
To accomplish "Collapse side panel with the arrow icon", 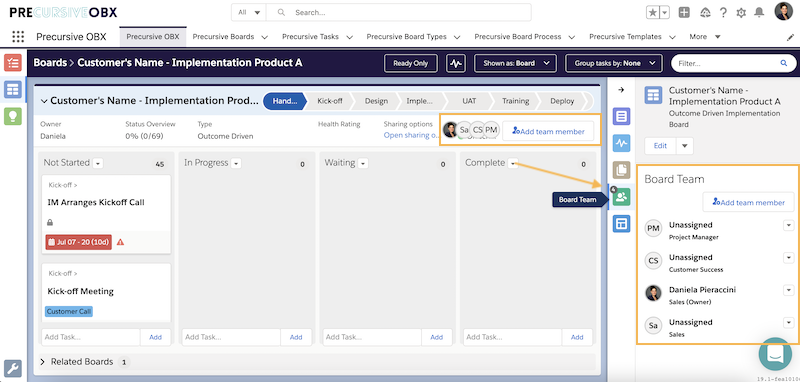I will tap(621, 90).
